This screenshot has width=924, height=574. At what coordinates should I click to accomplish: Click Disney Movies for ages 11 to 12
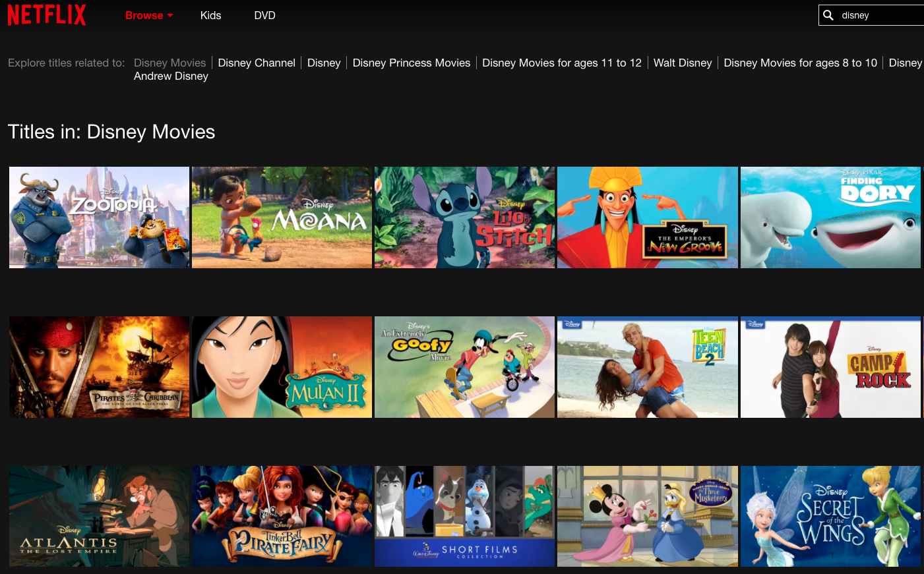tap(561, 63)
